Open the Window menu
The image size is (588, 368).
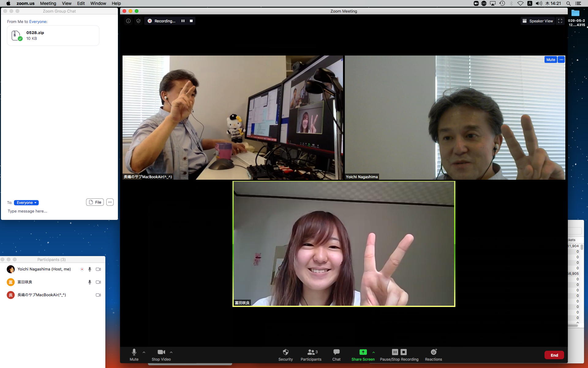[x=98, y=3]
